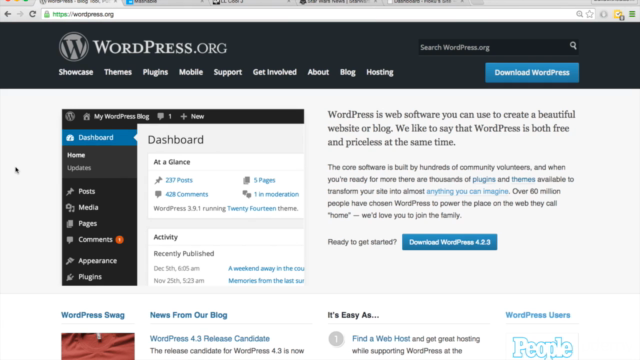Viewport: 640px width, 360px height.
Task: Click the WordPress logo in the screenshot's admin bar
Action: click(x=70, y=116)
